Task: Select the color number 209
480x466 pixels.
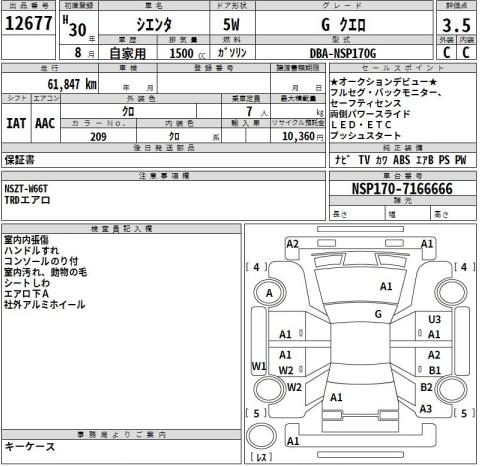Action: click(x=98, y=137)
